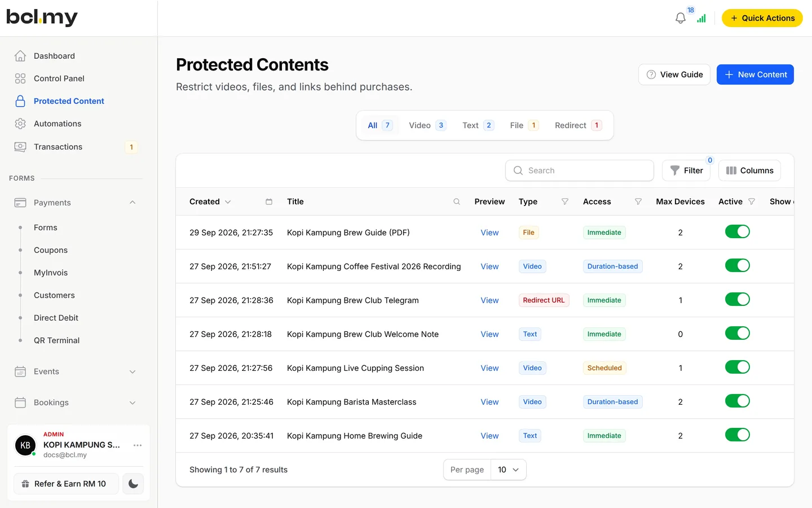
Task: Click the filter funnel in Active column
Action: [752, 202]
